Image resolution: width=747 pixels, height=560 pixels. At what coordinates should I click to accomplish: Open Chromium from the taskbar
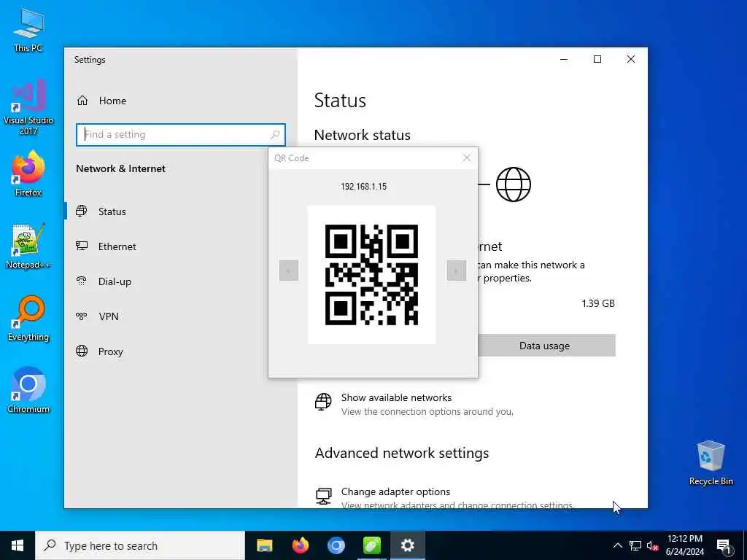coord(336,545)
